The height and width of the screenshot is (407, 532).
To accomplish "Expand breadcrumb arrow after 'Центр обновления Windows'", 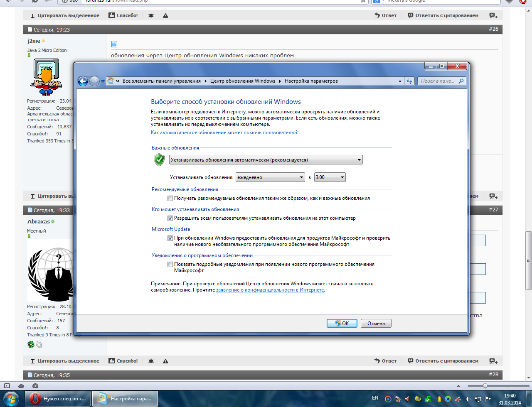I will click(x=280, y=81).
